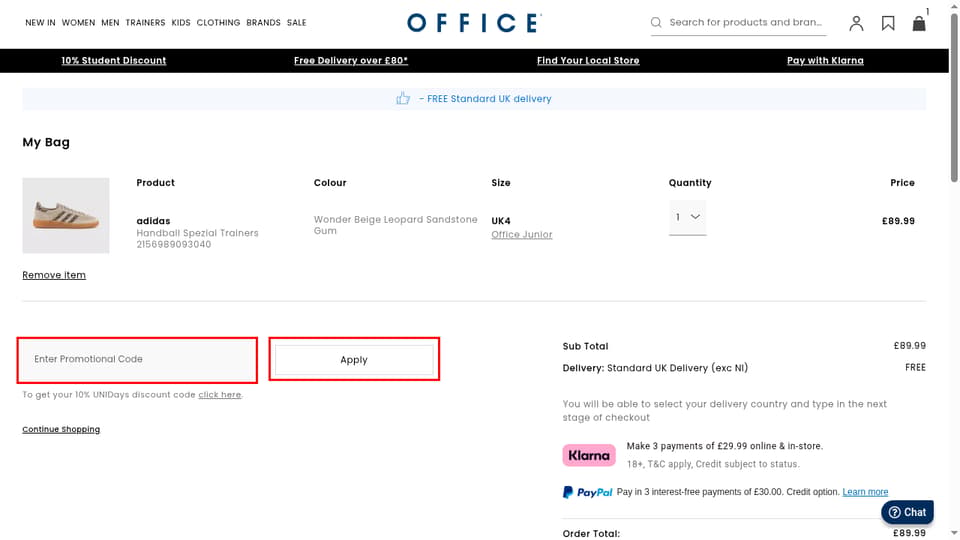Open the TRAINERS menu
960x540 pixels.
(146, 23)
